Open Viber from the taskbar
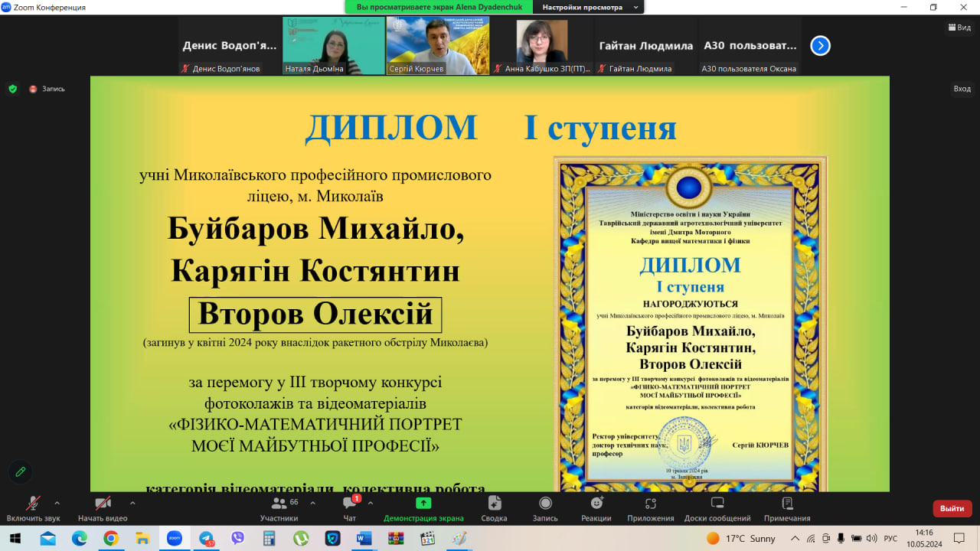 pos(237,539)
